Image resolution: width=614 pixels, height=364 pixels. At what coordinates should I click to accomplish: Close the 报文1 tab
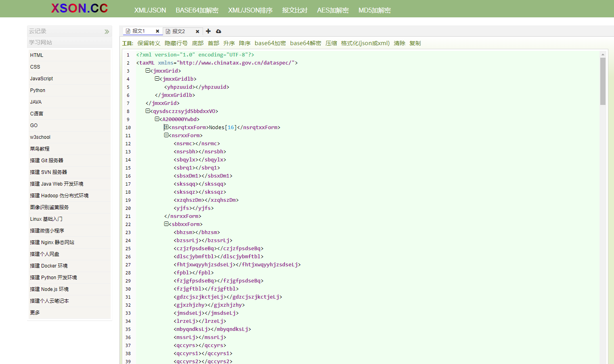coord(157,31)
